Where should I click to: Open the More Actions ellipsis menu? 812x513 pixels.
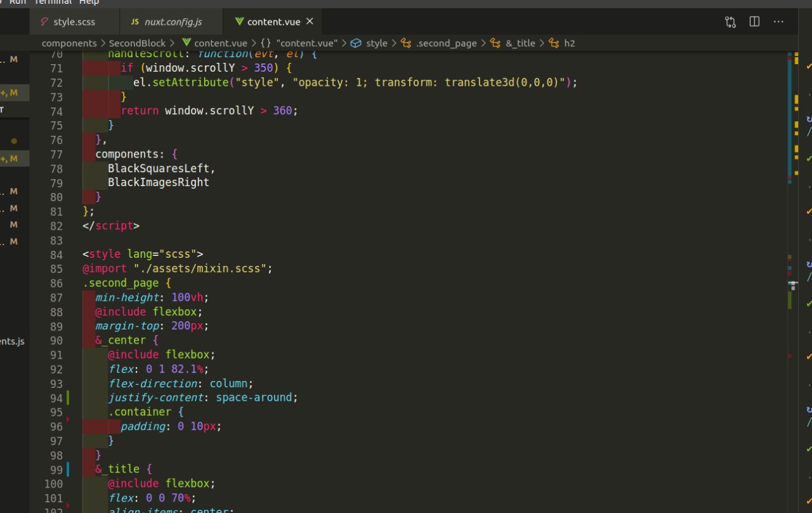778,22
